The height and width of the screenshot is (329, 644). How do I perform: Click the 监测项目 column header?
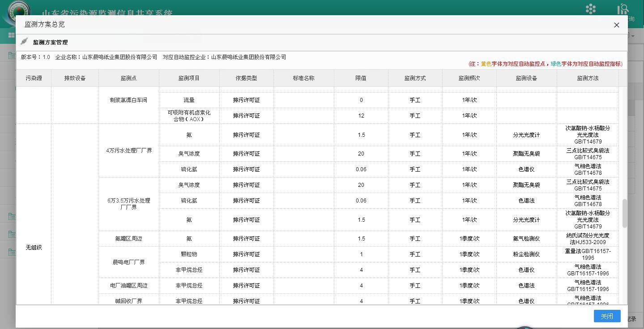point(189,78)
